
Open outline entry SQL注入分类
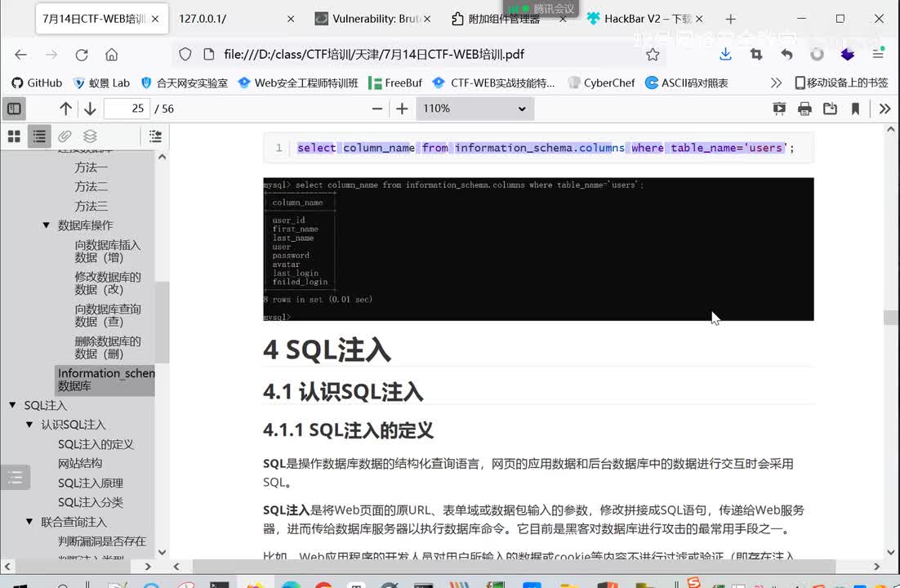tap(90, 502)
